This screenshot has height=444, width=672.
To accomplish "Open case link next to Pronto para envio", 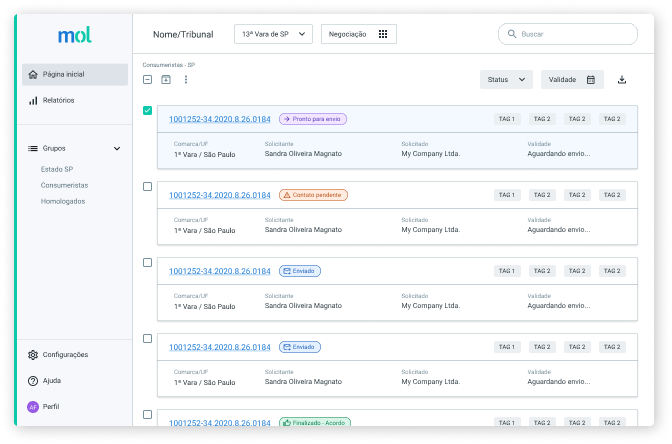I will pyautogui.click(x=220, y=119).
